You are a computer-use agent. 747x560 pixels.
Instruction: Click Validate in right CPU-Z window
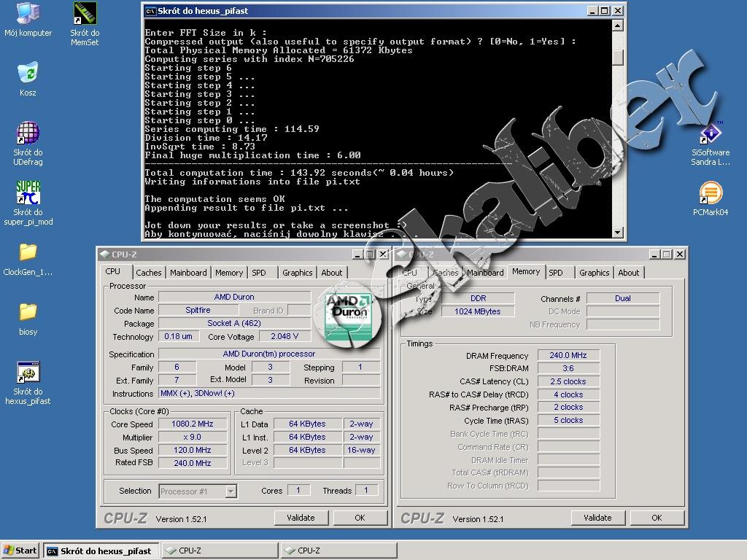tap(598, 518)
